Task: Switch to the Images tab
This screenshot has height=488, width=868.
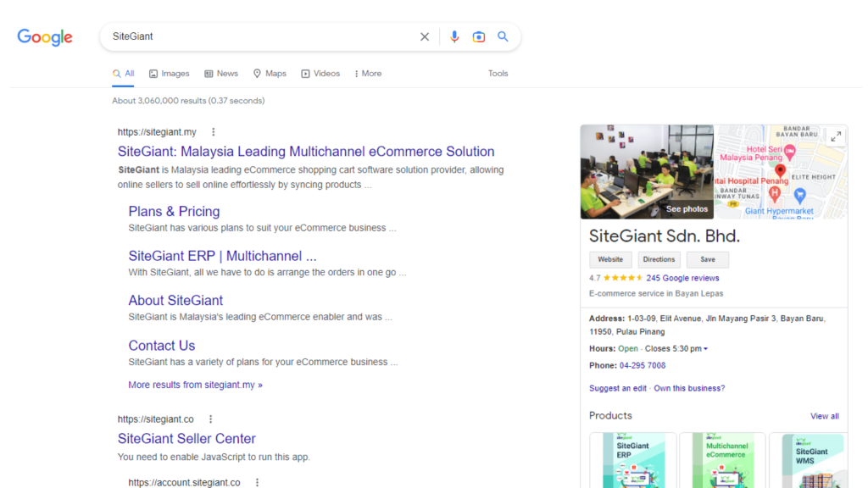Action: tap(169, 74)
